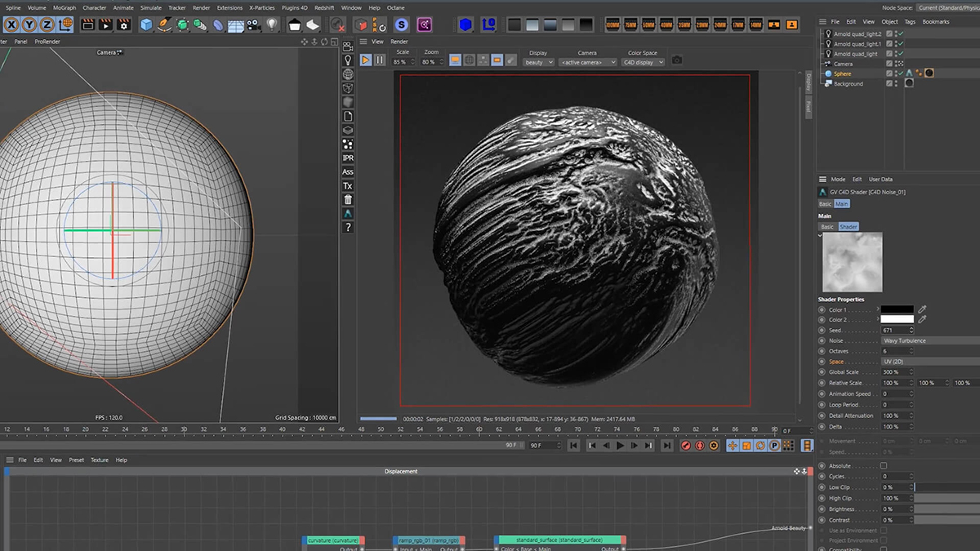Open the MoGraph menu

coord(65,7)
